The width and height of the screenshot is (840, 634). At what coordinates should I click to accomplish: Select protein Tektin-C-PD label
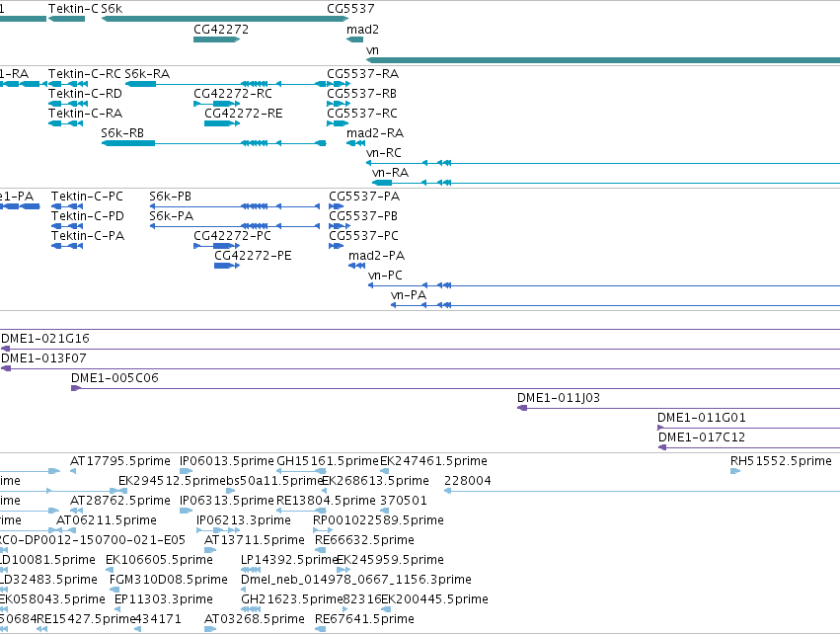pyautogui.click(x=88, y=216)
